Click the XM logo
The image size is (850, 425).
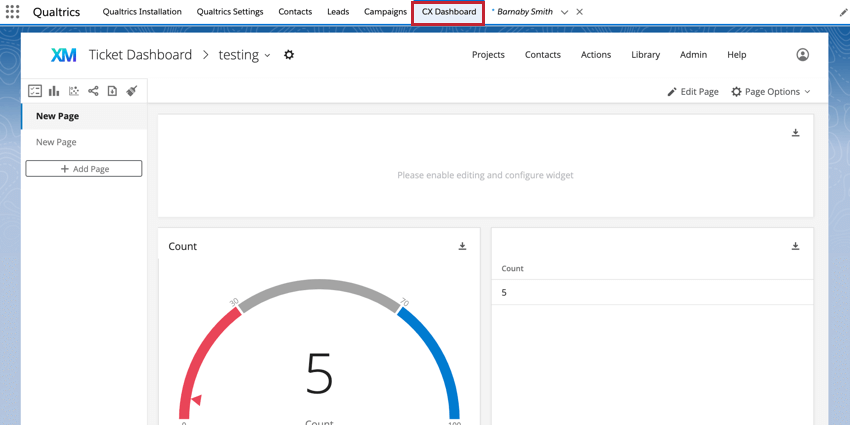[x=63, y=55]
